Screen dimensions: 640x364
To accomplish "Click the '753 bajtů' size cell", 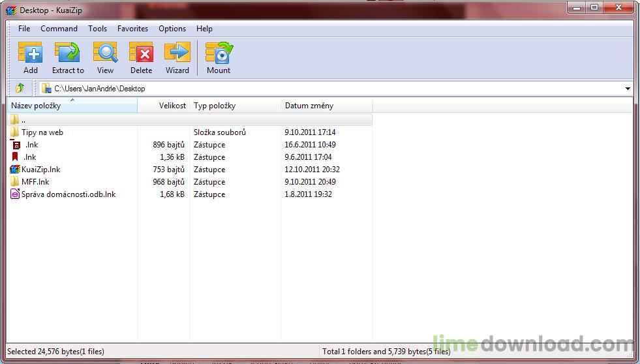I will click(x=168, y=170).
